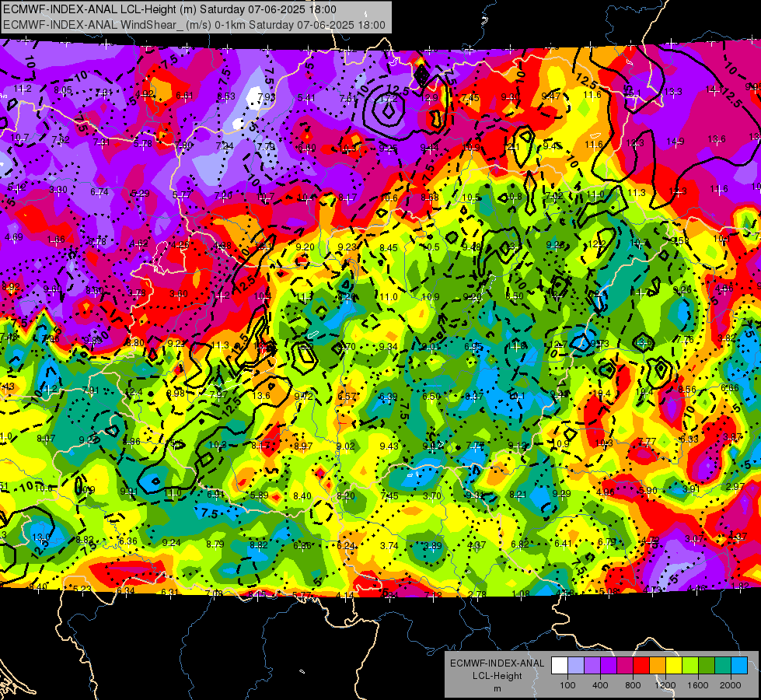This screenshot has height=700, width=761.
Task: Click the legend LCL-Height label
Action: point(497,676)
